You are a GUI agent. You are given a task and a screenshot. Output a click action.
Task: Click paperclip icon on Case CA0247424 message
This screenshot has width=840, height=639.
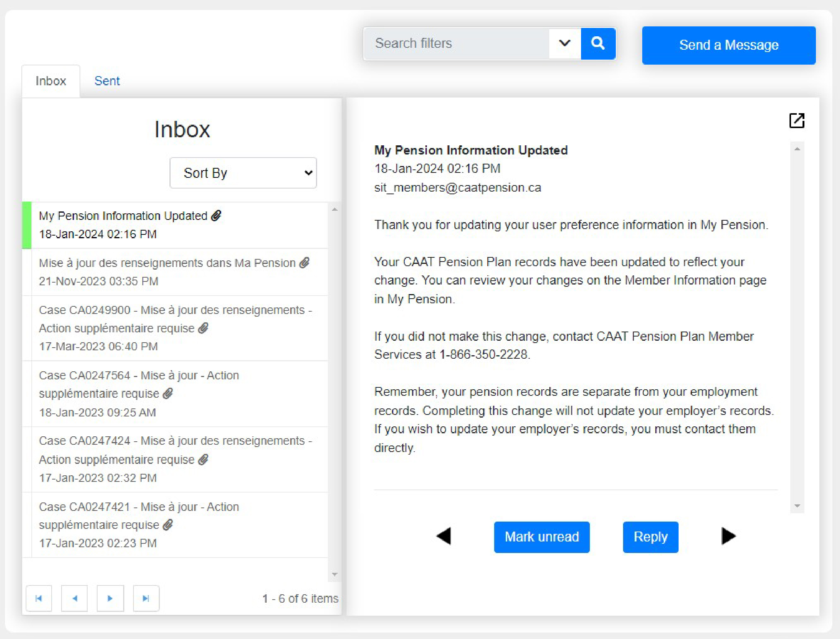[x=203, y=459]
